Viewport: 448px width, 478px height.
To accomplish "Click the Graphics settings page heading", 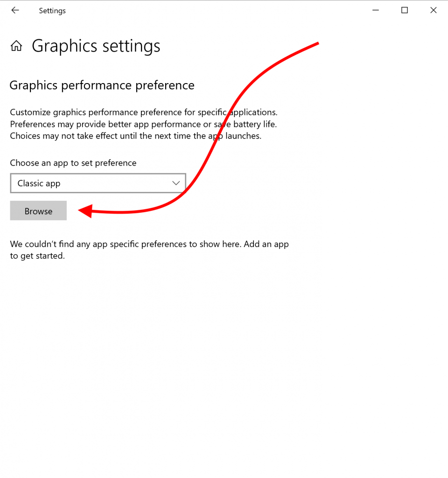I will coord(96,46).
